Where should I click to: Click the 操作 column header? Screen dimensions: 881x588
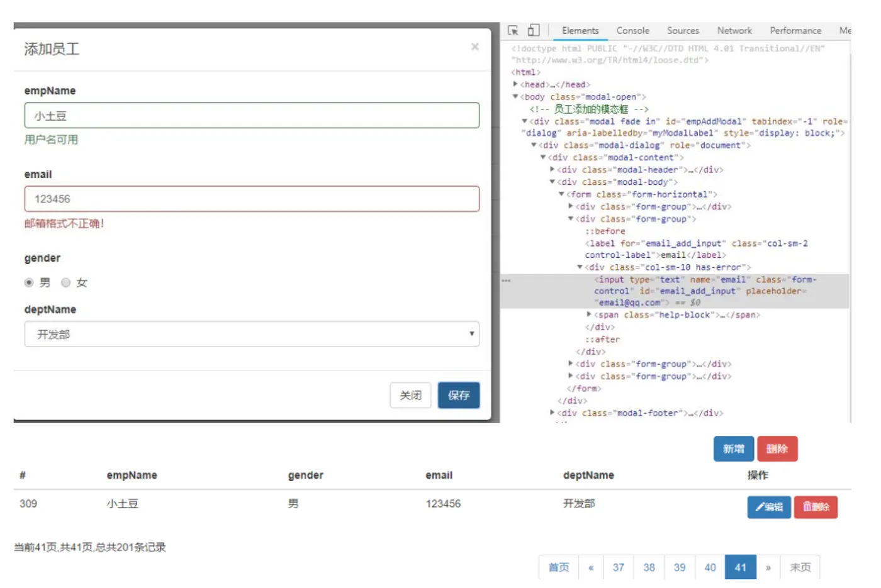tap(758, 475)
